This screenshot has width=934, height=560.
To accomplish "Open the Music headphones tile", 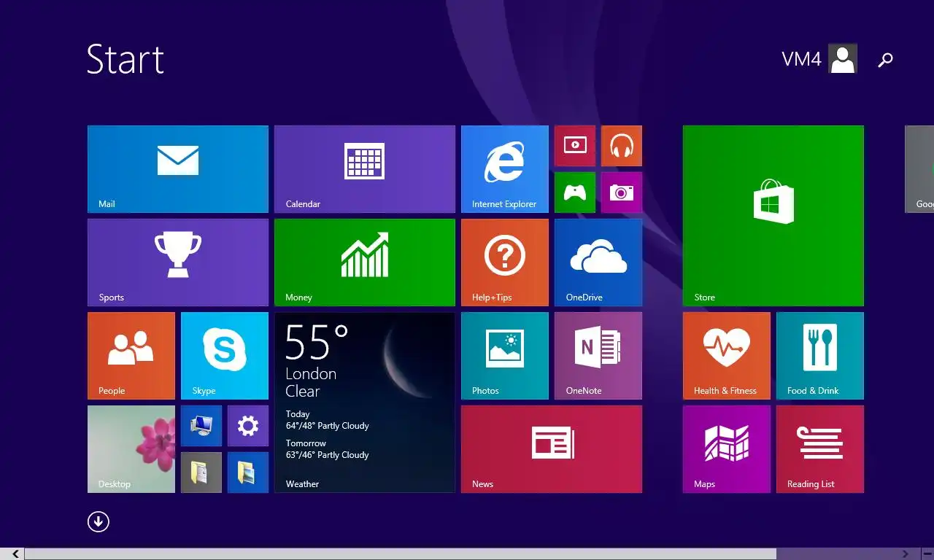I will [622, 146].
